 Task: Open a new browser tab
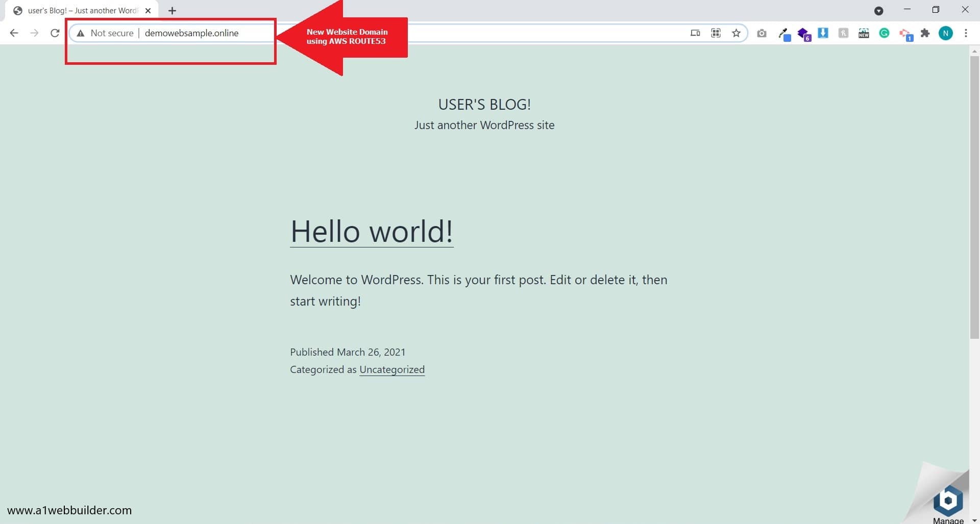click(172, 10)
